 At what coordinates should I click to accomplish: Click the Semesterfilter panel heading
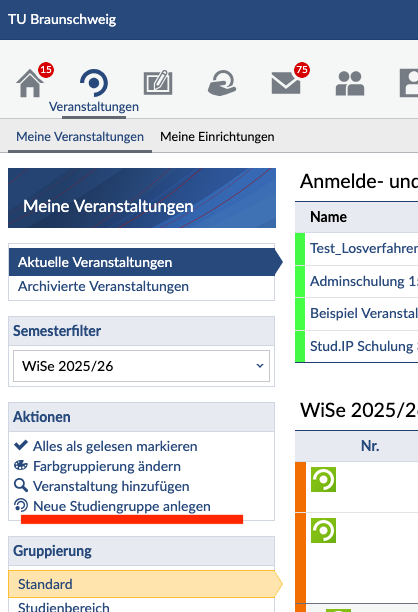(x=57, y=331)
